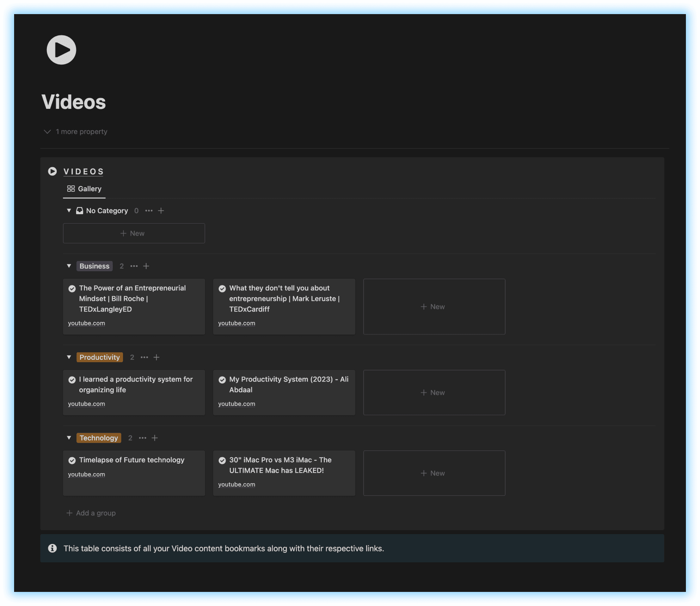Click New button in Business group
Image resolution: width=700 pixels, height=606 pixels.
[433, 307]
